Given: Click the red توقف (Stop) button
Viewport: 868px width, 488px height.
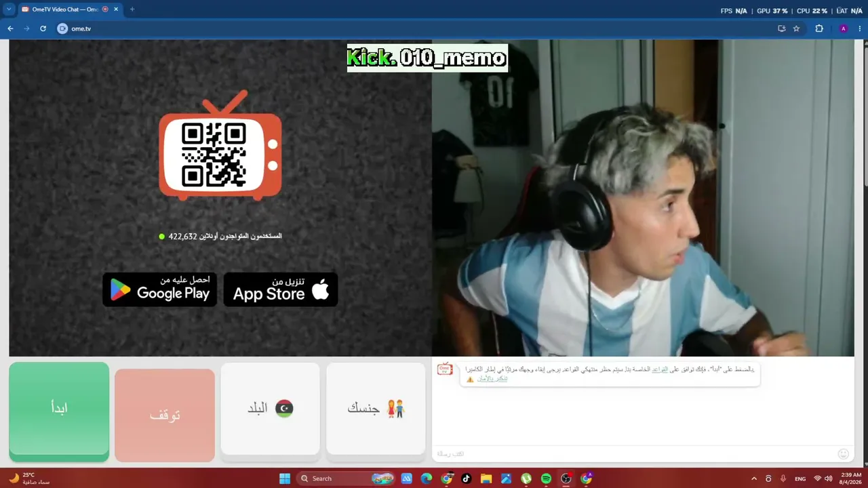Looking at the screenshot, I should point(165,415).
